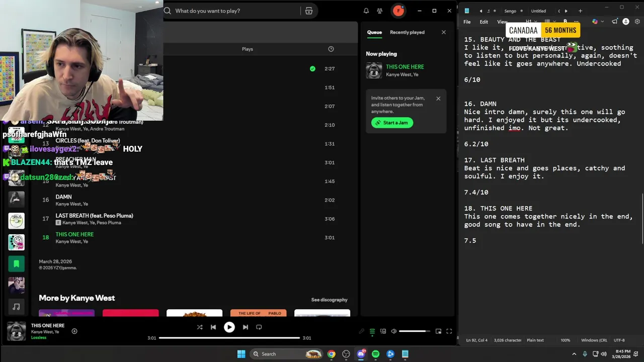
Task: Enter Spotify full screen mode icon
Action: [x=449, y=331]
